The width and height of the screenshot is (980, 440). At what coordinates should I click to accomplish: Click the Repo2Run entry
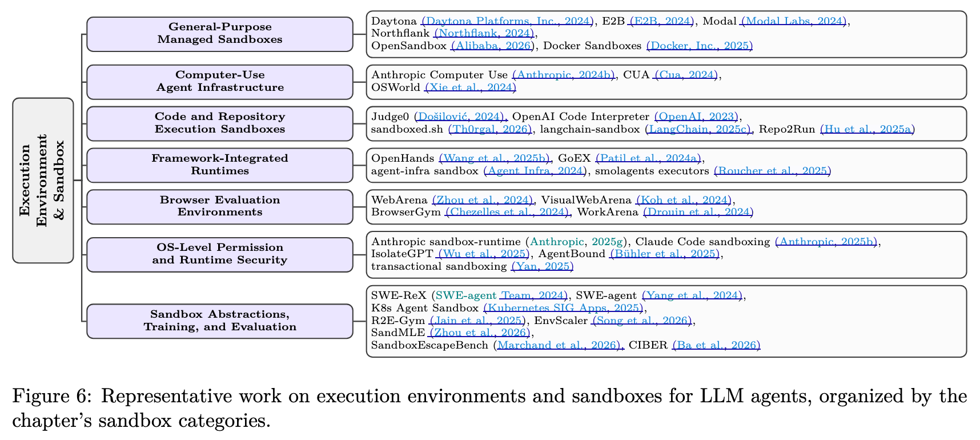click(x=787, y=129)
